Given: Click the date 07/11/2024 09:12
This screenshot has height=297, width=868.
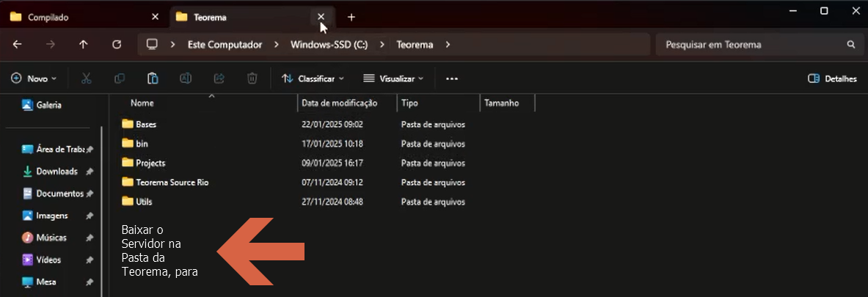Looking at the screenshot, I should coord(332,183).
